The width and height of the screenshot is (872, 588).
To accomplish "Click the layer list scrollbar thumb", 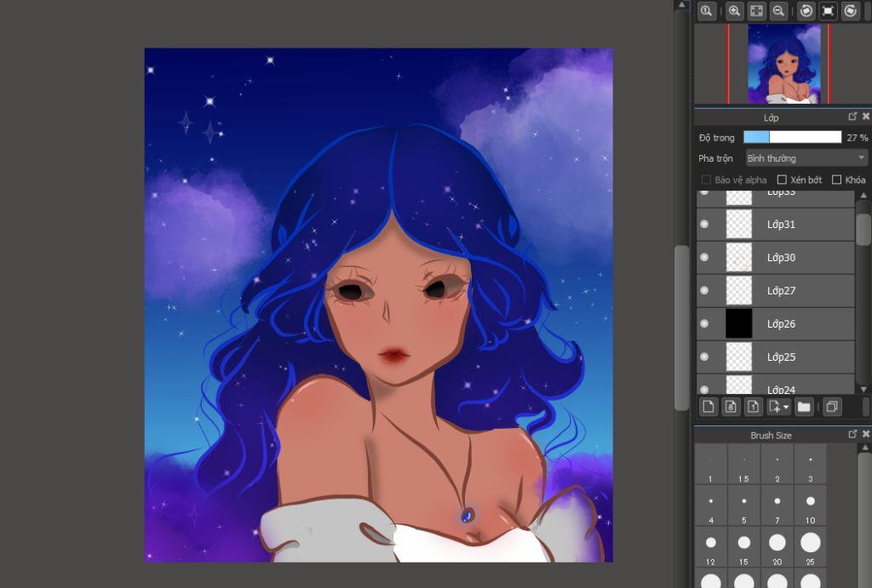I will pyautogui.click(x=863, y=228).
